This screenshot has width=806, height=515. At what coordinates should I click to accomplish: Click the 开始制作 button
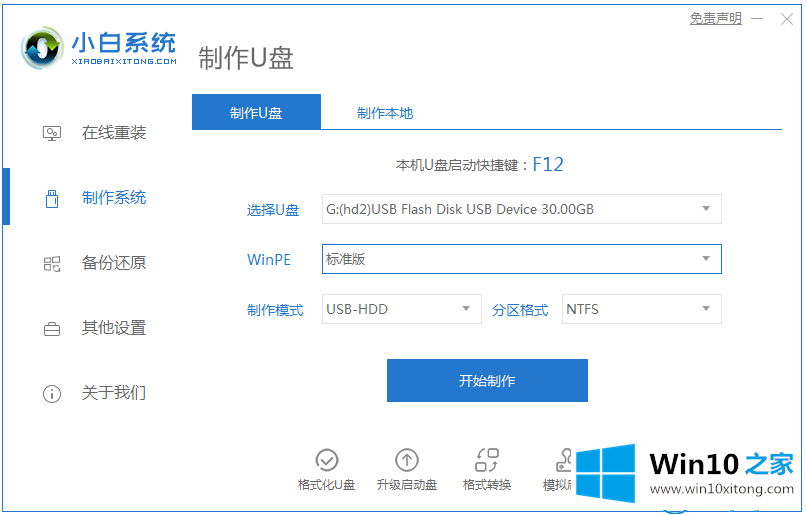487,380
